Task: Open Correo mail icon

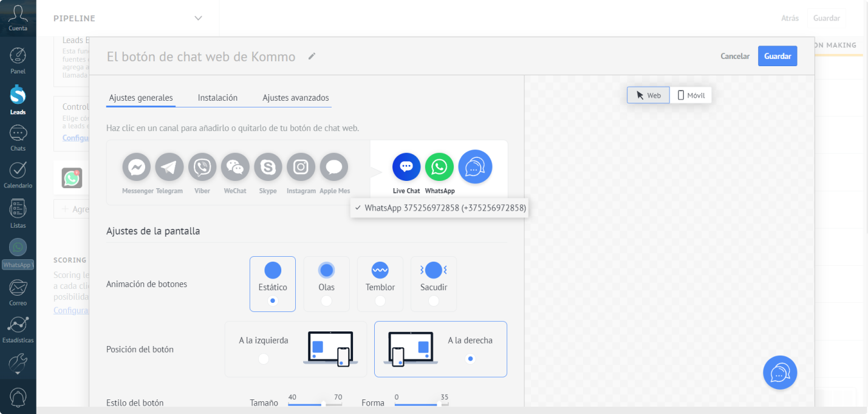Action: coord(18,293)
